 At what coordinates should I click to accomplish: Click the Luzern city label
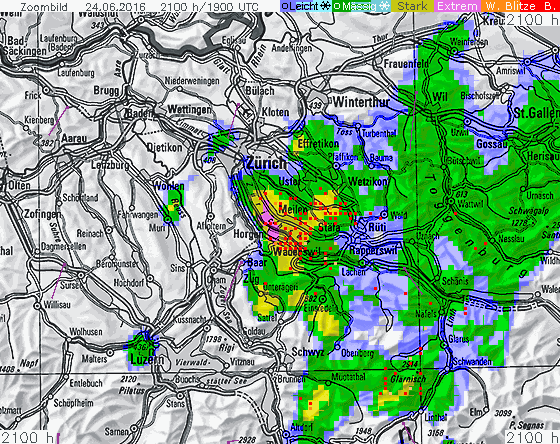click(x=147, y=360)
